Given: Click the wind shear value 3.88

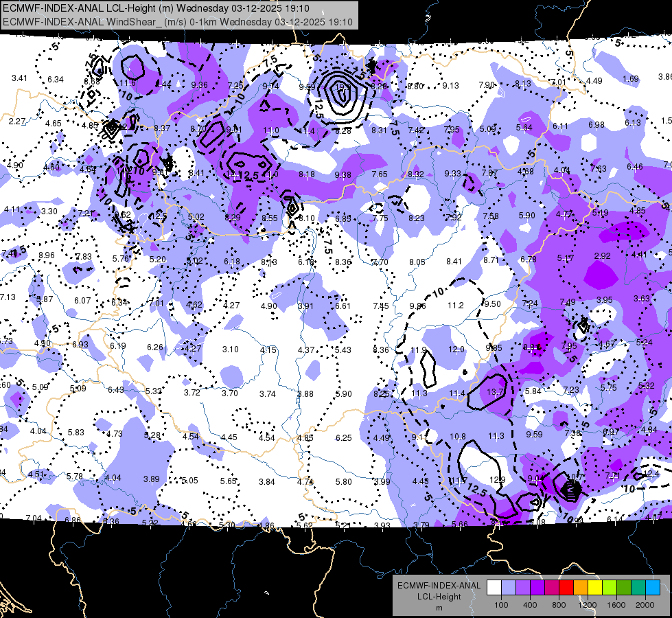Looking at the screenshot, I should coord(305,393).
